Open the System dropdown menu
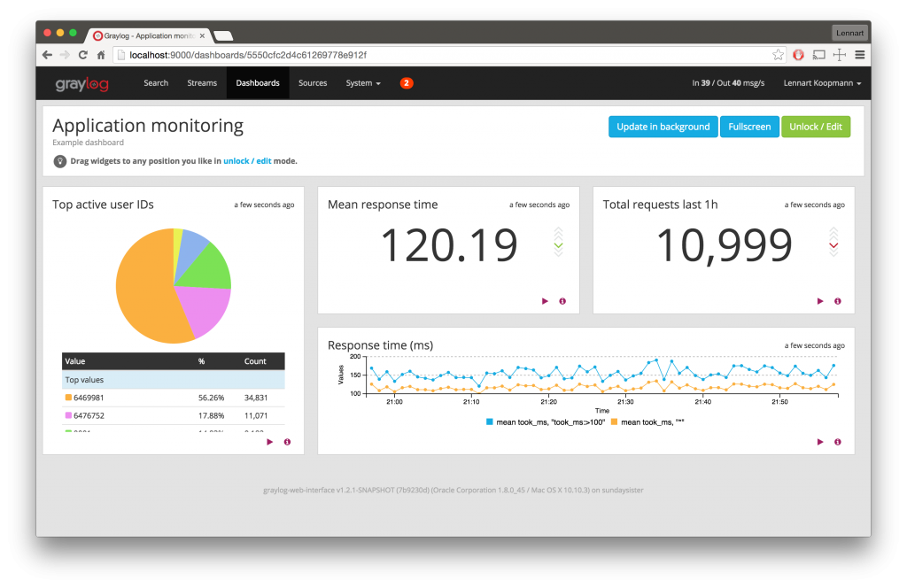 tap(363, 82)
